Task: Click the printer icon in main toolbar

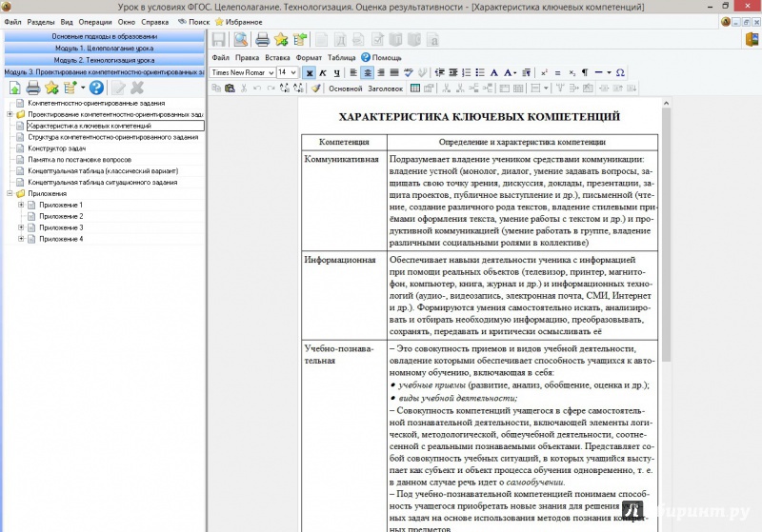Action: [x=263, y=40]
